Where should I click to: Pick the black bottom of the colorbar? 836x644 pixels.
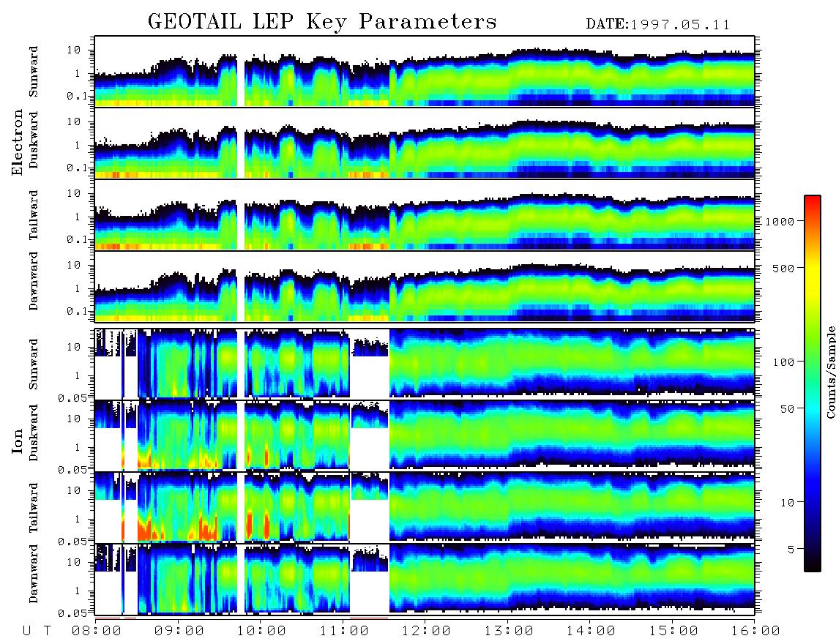pyautogui.click(x=813, y=566)
